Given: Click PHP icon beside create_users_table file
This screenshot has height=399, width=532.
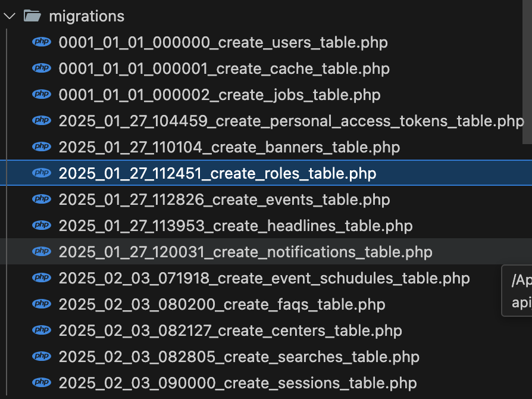Looking at the screenshot, I should pyautogui.click(x=42, y=42).
